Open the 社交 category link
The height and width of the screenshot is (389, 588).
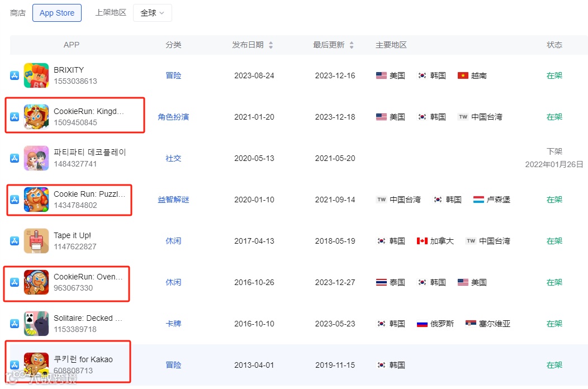pyautogui.click(x=173, y=158)
